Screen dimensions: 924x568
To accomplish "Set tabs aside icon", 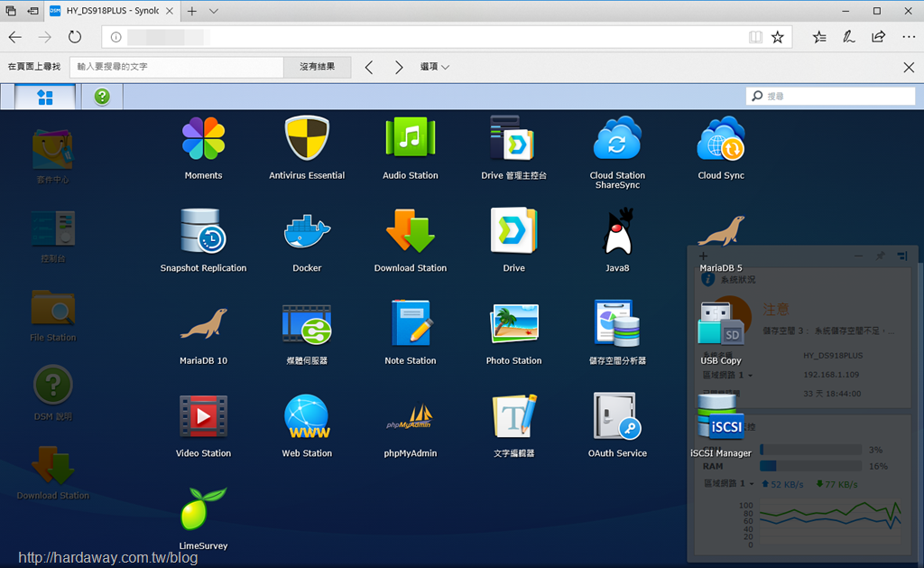I will (33, 11).
